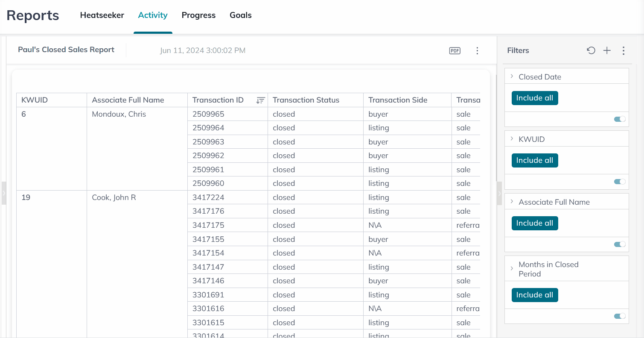The height and width of the screenshot is (338, 644).
Task: Switch to the Heatseeker tab
Action: coord(102,15)
